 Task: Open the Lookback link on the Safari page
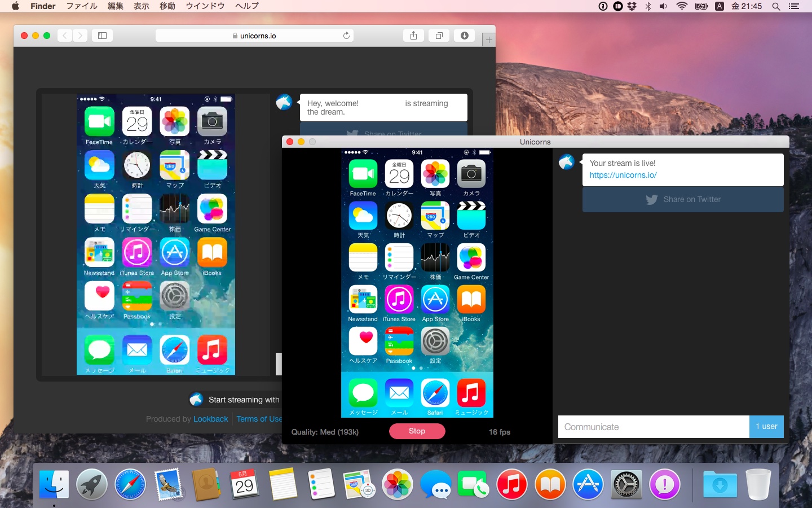pyautogui.click(x=211, y=419)
